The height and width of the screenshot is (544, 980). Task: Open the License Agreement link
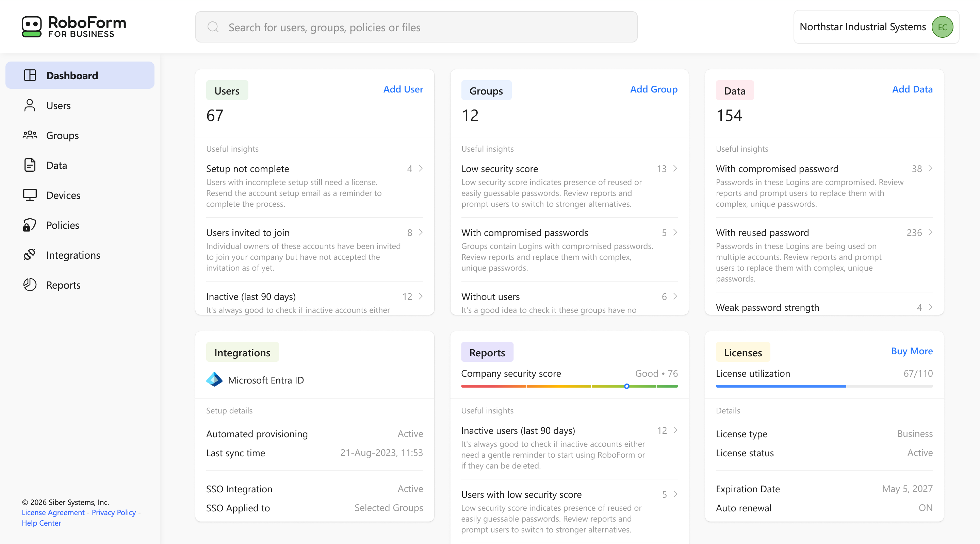click(x=53, y=512)
